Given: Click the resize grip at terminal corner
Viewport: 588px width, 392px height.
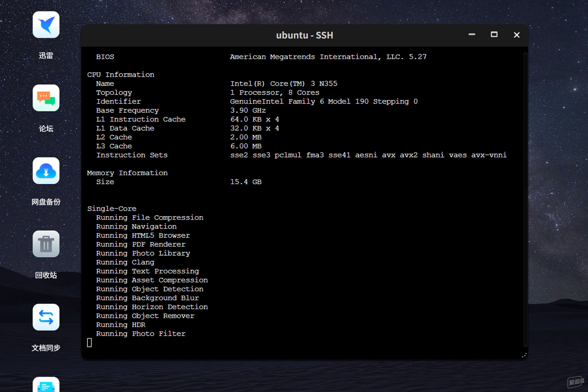Looking at the screenshot, I should click(x=524, y=355).
